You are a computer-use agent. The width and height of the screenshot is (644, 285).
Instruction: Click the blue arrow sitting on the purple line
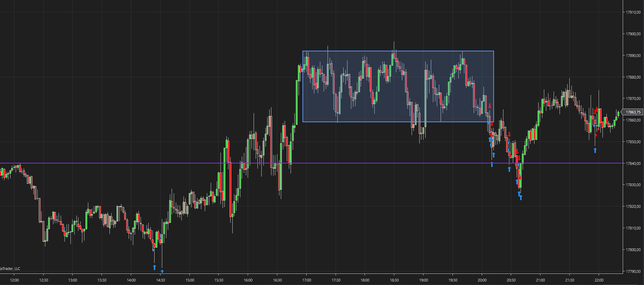492,164
